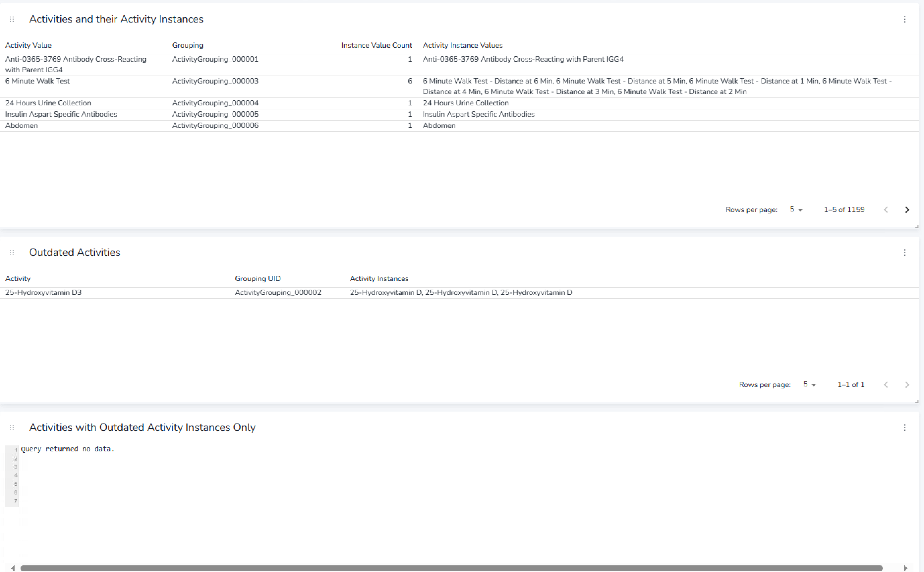Click the ActivityGrouping_000004 cell
The width and height of the screenshot is (924, 572).
pyautogui.click(x=215, y=103)
